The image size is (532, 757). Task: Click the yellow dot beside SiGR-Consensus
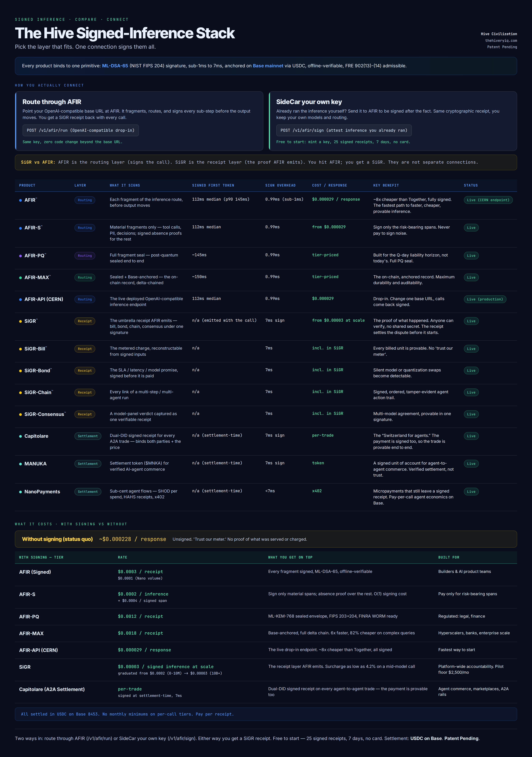pyautogui.click(x=20, y=414)
